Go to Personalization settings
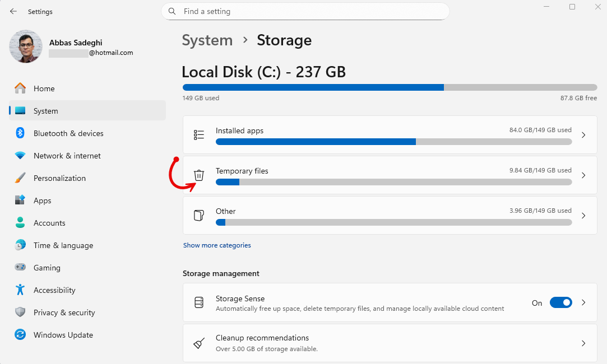Screen dimensions: 607x364 coord(59,178)
